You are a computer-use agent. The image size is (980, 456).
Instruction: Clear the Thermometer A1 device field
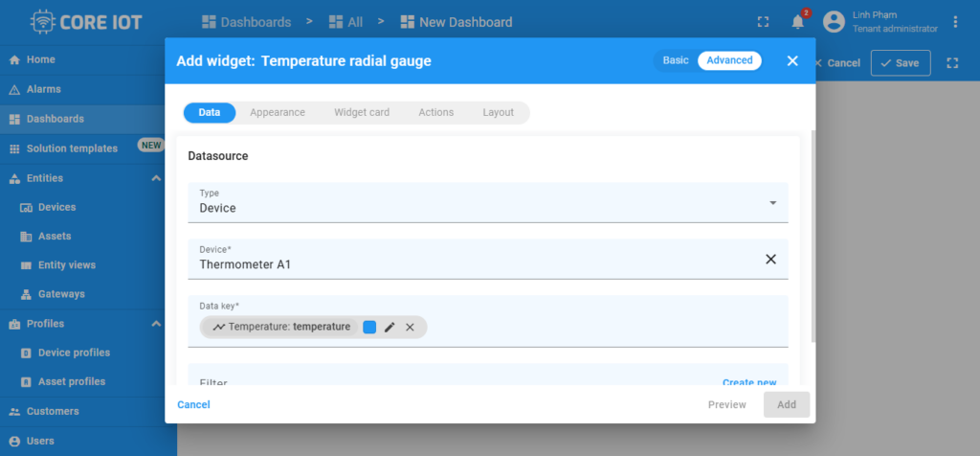770,260
